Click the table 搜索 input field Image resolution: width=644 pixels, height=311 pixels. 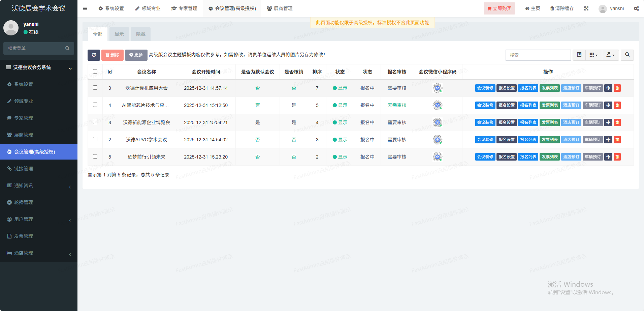(x=538, y=55)
